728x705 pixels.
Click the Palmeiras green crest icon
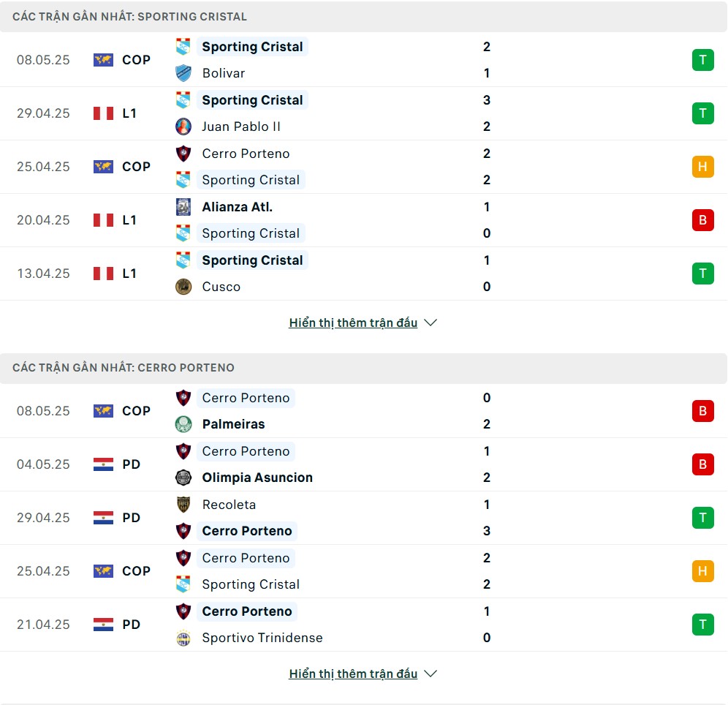[183, 424]
